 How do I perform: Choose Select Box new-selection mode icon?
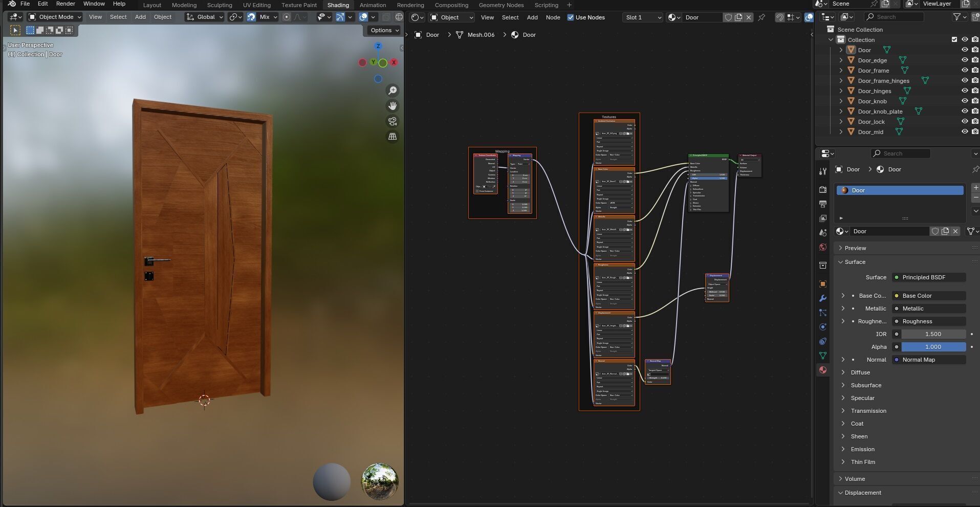(x=30, y=30)
